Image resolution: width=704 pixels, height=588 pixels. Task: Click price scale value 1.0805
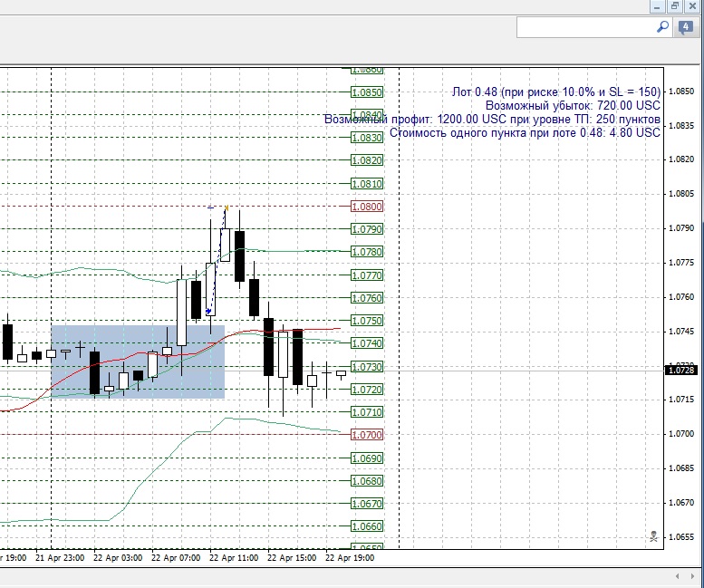point(681,194)
